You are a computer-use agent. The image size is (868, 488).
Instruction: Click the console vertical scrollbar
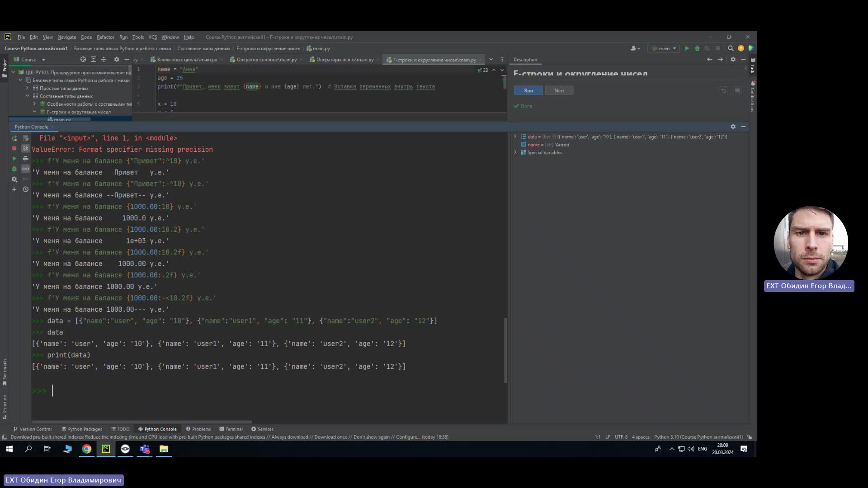point(505,351)
